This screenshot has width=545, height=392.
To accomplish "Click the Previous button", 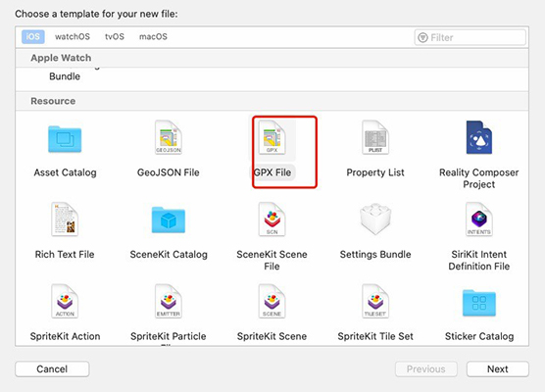I will click(x=426, y=369).
